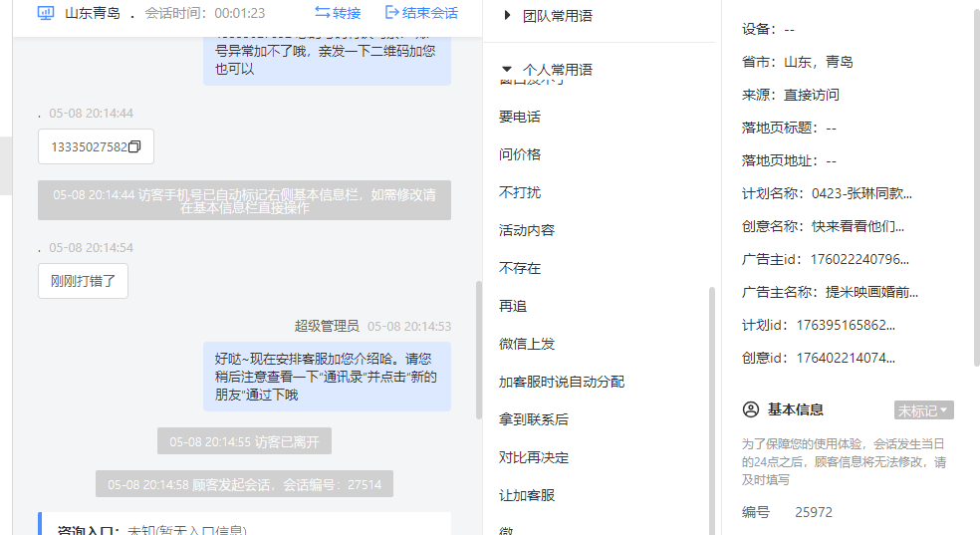
Task: Click the 访客手机号已自动标记 system notice
Action: (x=244, y=200)
